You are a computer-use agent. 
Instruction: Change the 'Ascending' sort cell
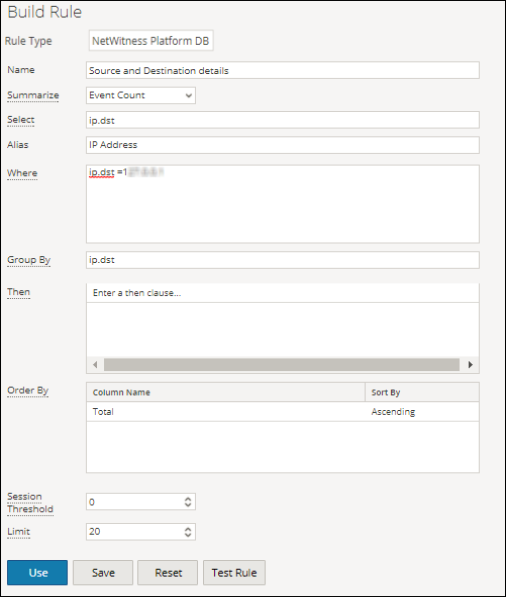click(422, 412)
